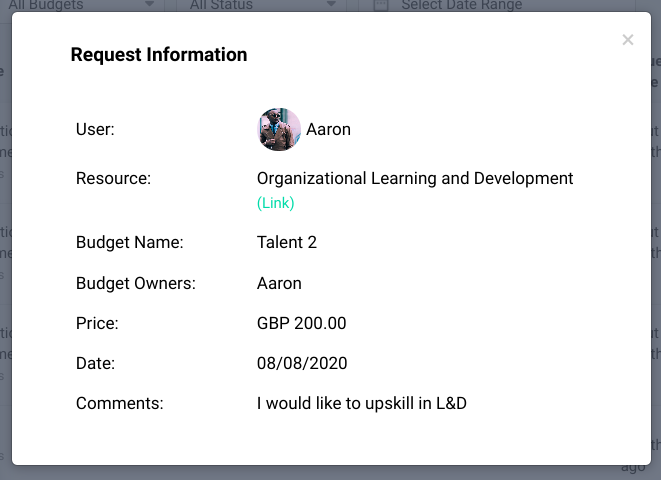
Task: Click the Request Information heading
Action: (x=159, y=55)
